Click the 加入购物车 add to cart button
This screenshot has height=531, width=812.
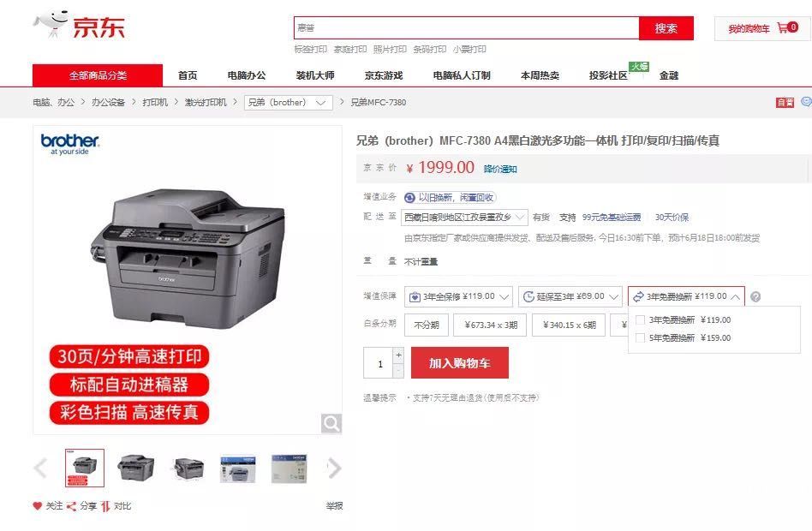pos(460,363)
